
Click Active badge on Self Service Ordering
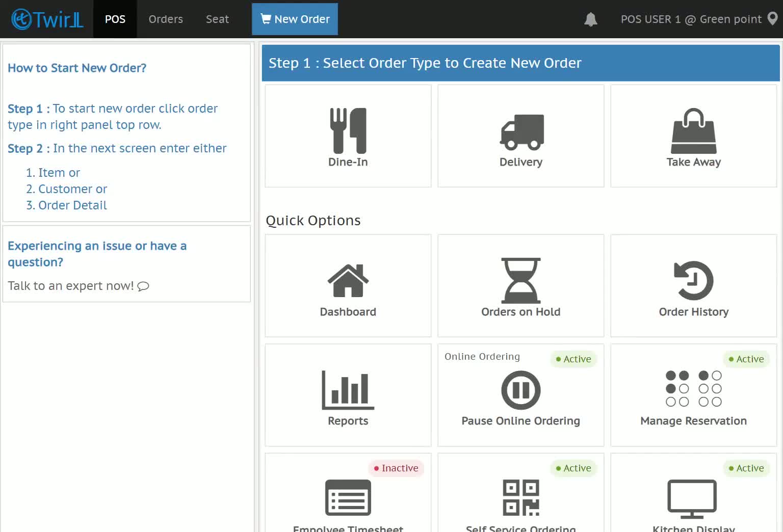coord(573,468)
